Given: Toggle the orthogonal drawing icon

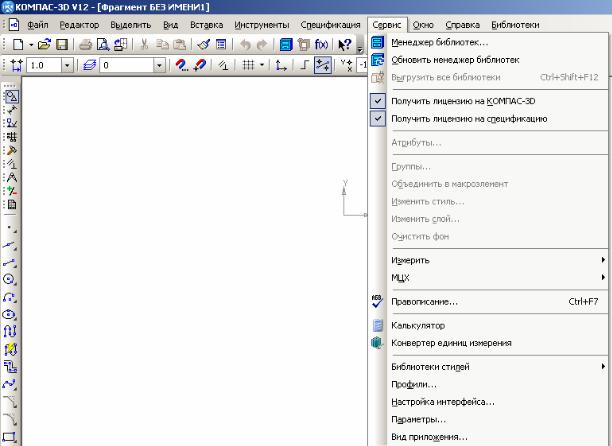Looking at the screenshot, I should click(305, 65).
